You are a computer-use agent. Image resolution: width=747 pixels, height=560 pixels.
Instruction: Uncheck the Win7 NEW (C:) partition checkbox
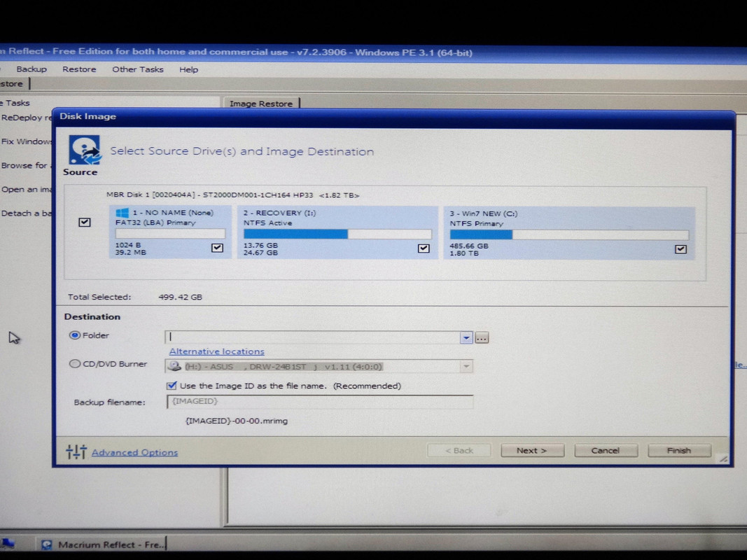tap(680, 248)
